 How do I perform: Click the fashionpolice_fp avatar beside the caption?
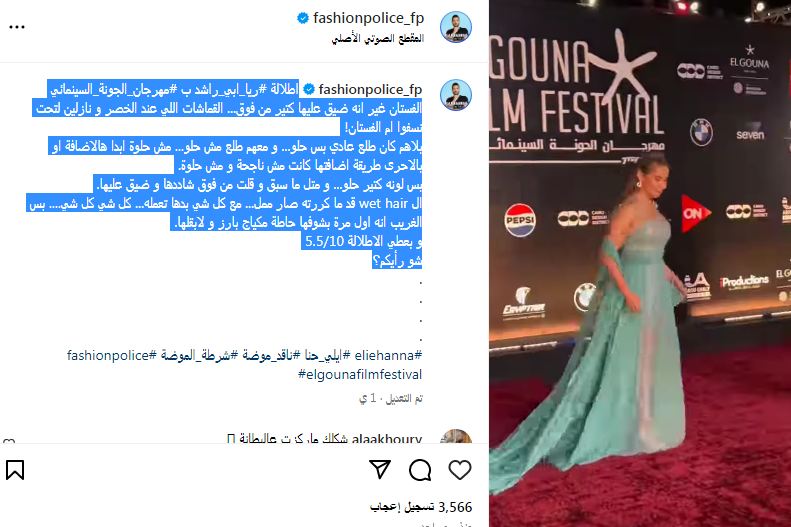click(456, 95)
